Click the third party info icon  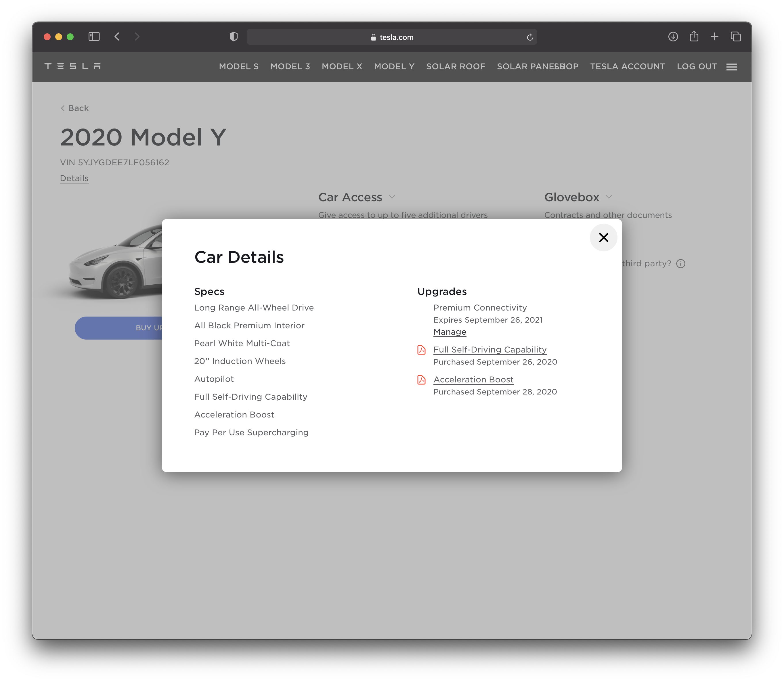(680, 264)
